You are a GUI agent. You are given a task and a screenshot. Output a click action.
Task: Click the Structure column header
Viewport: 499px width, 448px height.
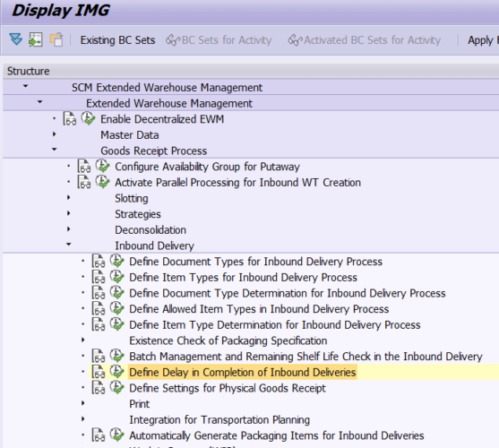tap(251, 71)
